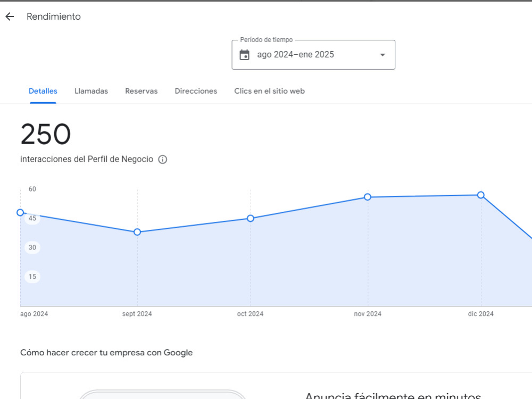Image resolution: width=532 pixels, height=399 pixels.
Task: Click the calendar icon in time period field
Action: coord(244,55)
